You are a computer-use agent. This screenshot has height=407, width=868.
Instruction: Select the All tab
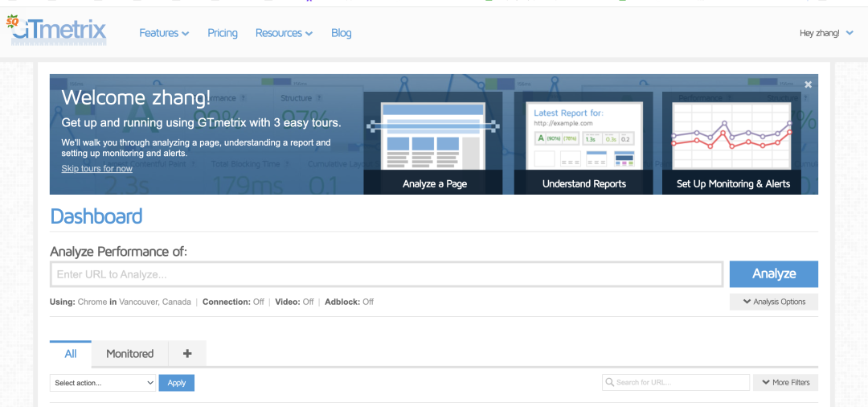[x=71, y=354]
